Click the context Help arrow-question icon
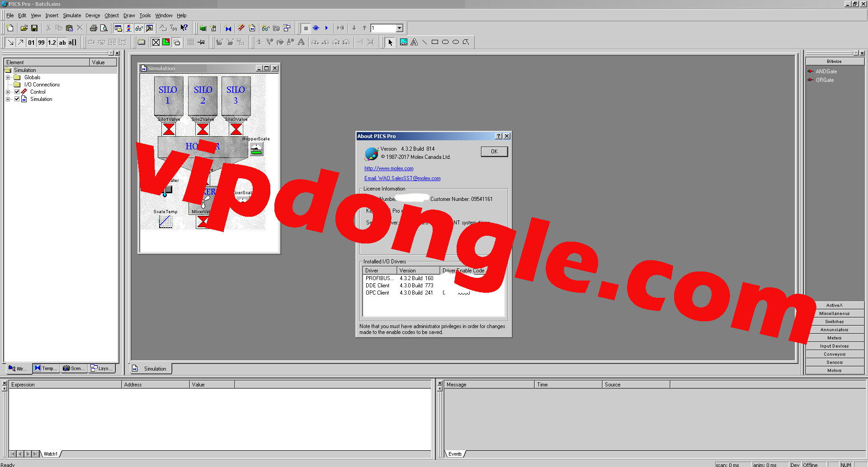 point(184,28)
